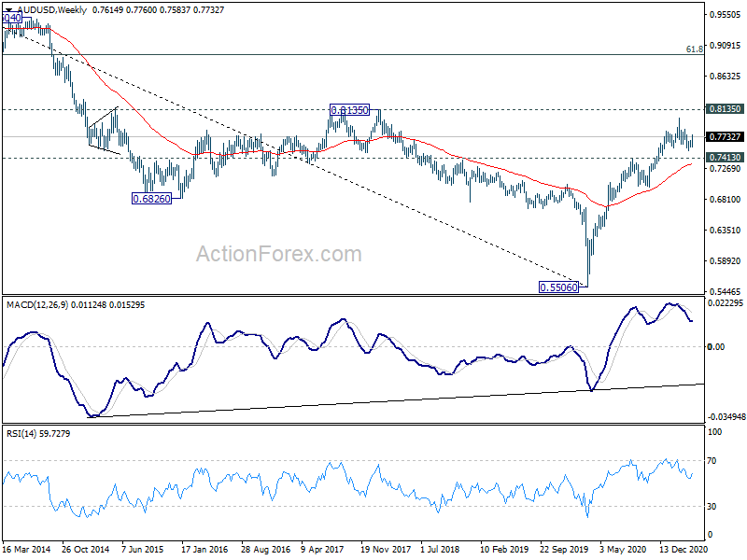
Task: Click the 0.81350 price tag on the scale
Action: [725, 109]
